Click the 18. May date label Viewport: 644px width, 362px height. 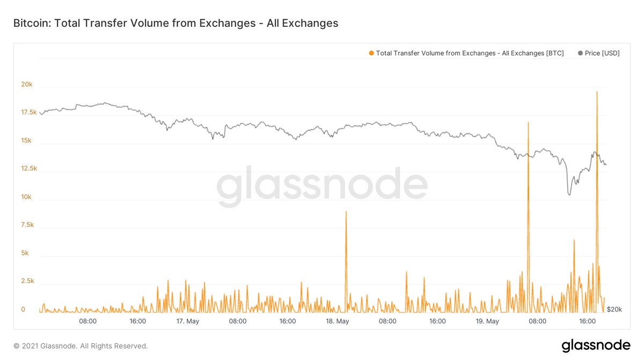pos(338,321)
